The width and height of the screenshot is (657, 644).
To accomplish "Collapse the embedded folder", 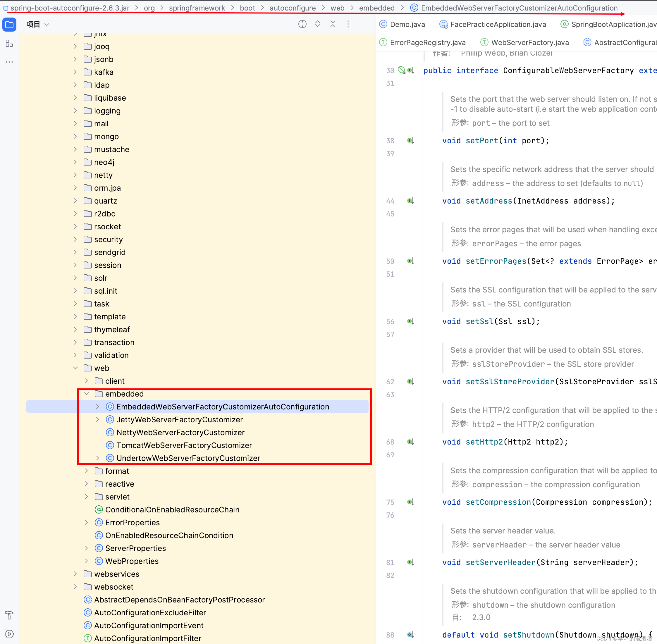I will click(x=87, y=394).
